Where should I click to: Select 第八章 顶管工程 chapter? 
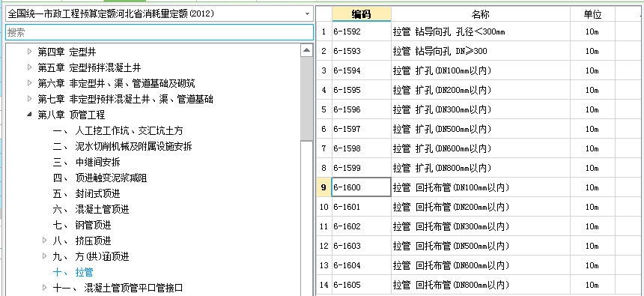point(71,115)
